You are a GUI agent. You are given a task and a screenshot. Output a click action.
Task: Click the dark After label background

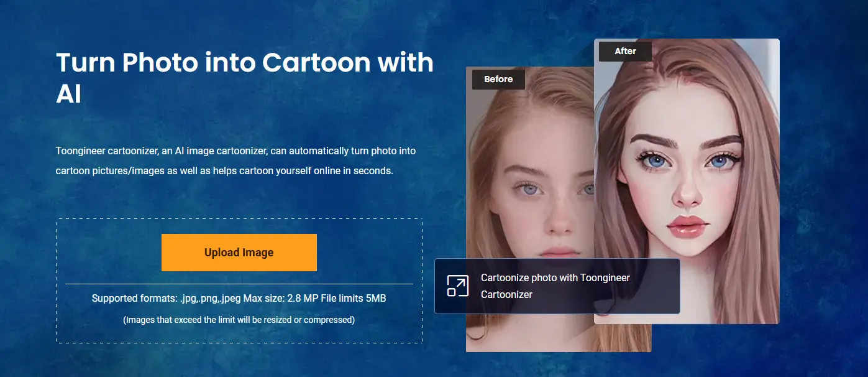(x=625, y=51)
